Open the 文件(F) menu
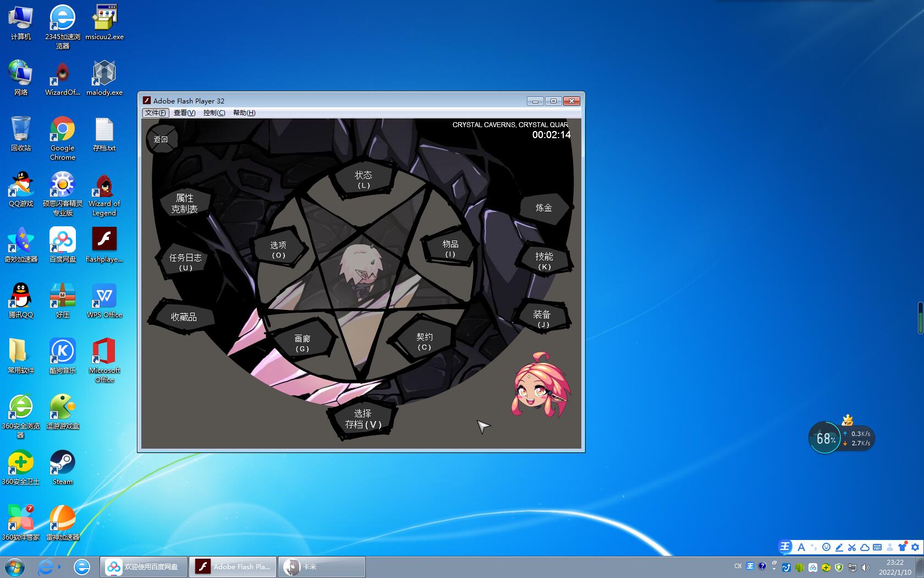 click(x=155, y=113)
